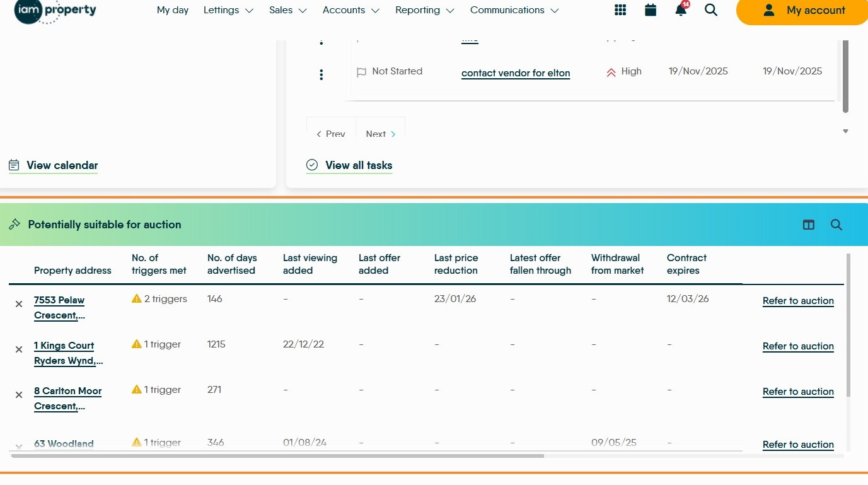Click the 271 days advertised value

pyautogui.click(x=214, y=390)
